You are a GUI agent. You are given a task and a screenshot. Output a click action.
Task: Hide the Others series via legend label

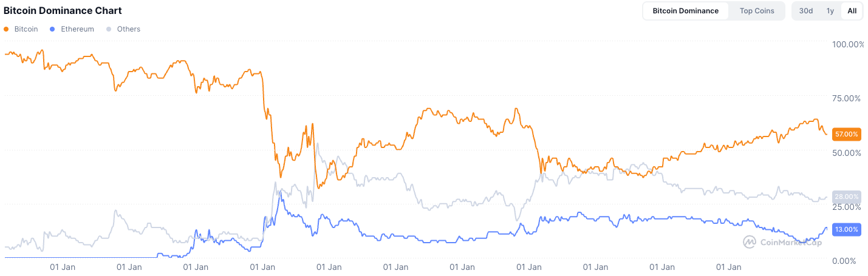click(x=128, y=29)
